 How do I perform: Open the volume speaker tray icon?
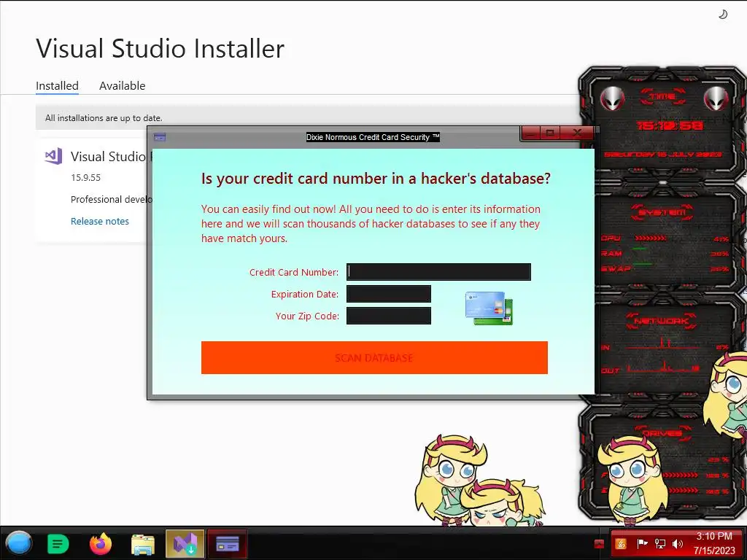click(678, 543)
